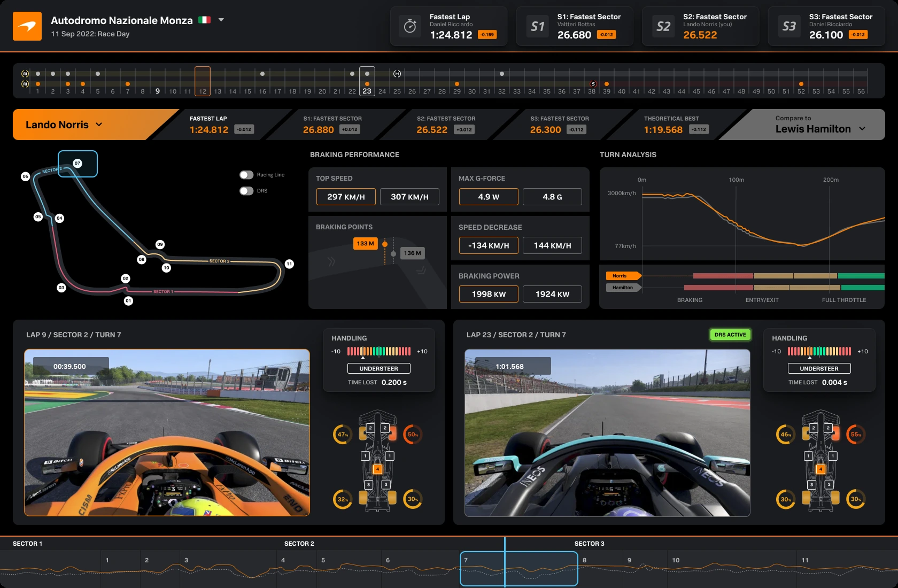
Task: Click the hard tyre H icon at lap 25
Action: click(397, 74)
